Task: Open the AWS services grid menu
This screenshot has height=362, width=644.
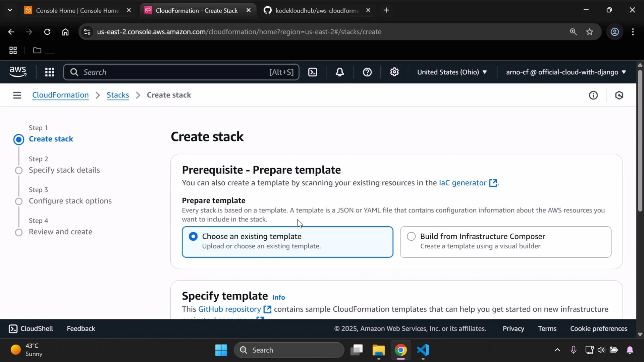Action: 49,72
